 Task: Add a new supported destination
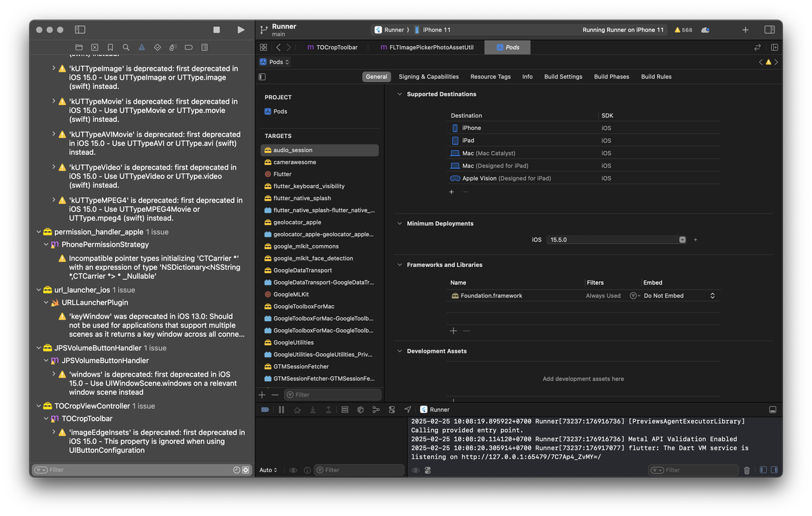[451, 192]
